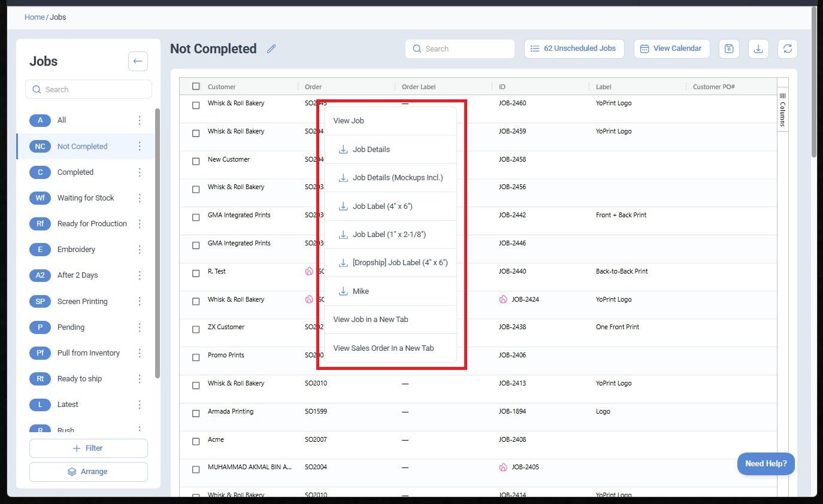Toggle the select-all checkbox in table header

tap(196, 86)
